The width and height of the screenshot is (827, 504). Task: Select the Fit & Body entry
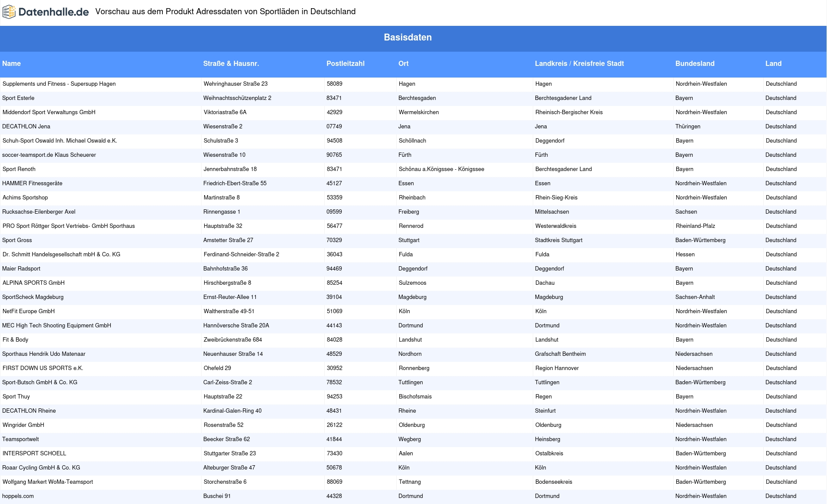pyautogui.click(x=16, y=340)
